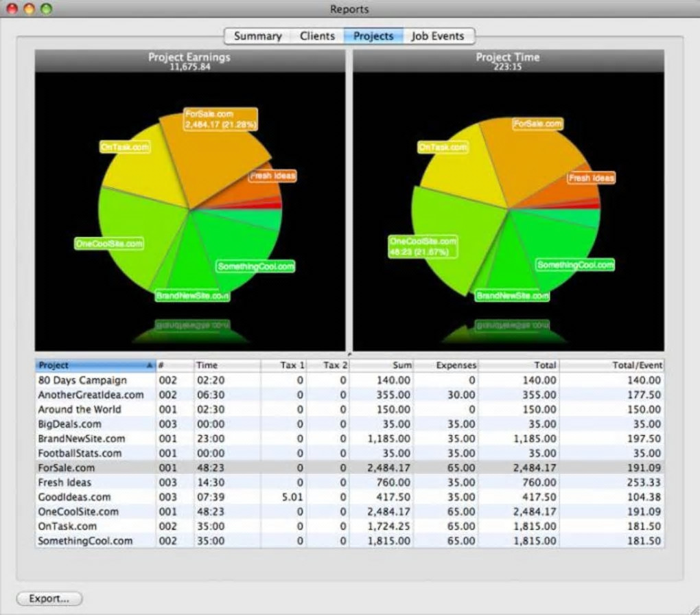Click the Project Time chart header
Viewport: 700px width, 615px height.
pos(508,61)
